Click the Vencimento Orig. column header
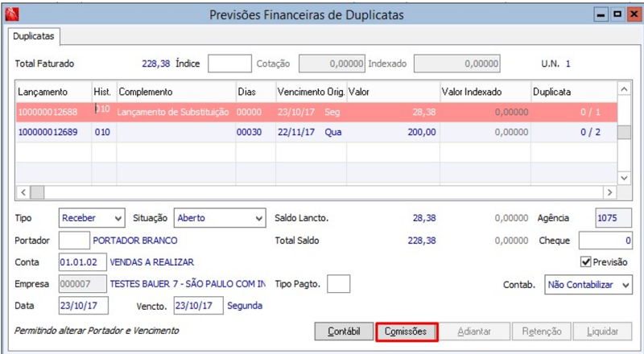Screen dimensions: 644x354 312,92
